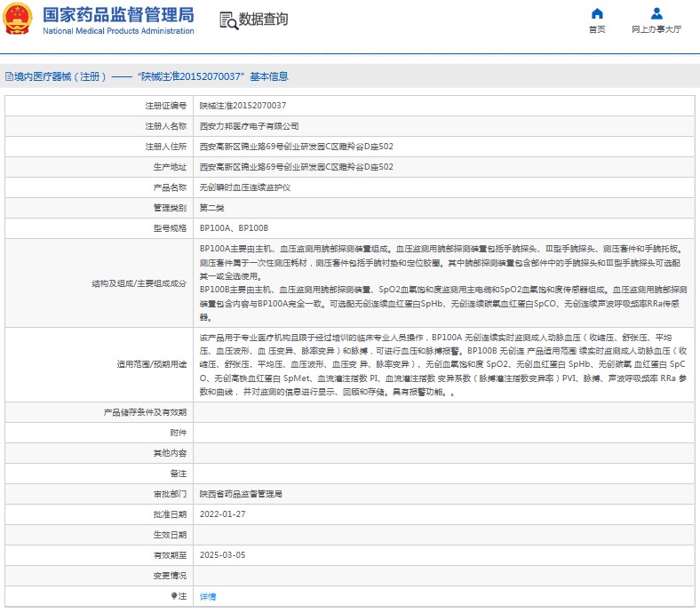Click the 适用范围/预期用途 label
Viewport: 700px width, 613px height.
pos(152,364)
